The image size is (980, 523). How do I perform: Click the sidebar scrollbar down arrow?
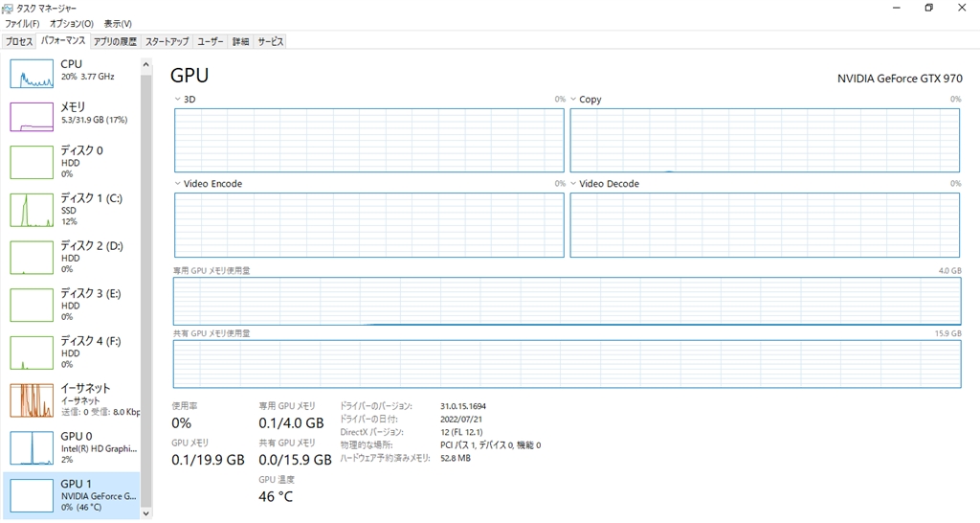[x=146, y=513]
